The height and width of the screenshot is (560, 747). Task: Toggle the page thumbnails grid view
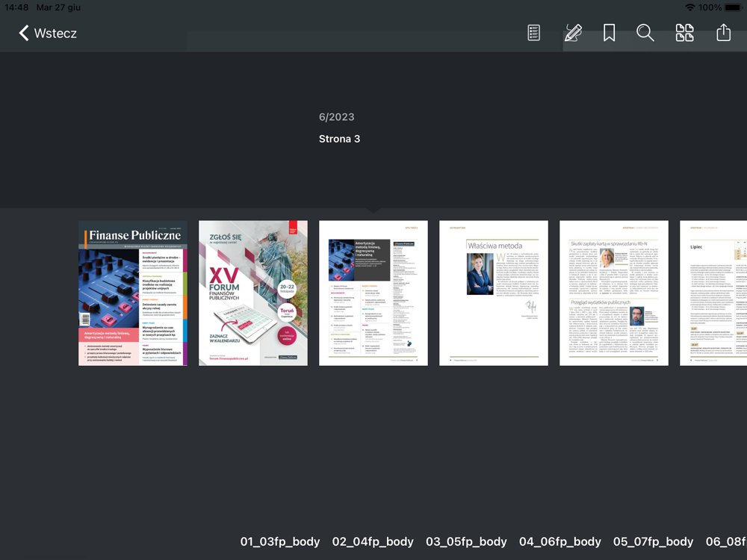(684, 33)
